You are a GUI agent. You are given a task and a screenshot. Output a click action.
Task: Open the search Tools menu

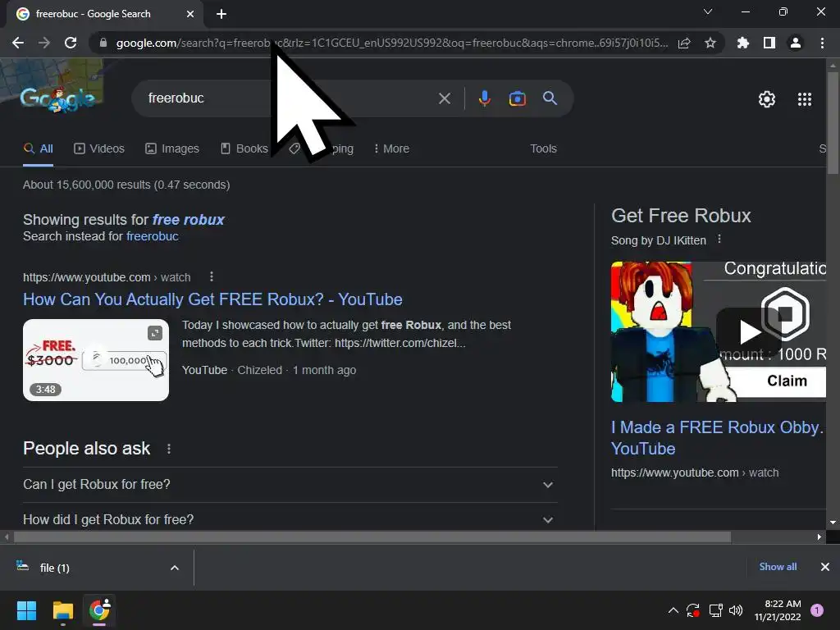point(543,149)
